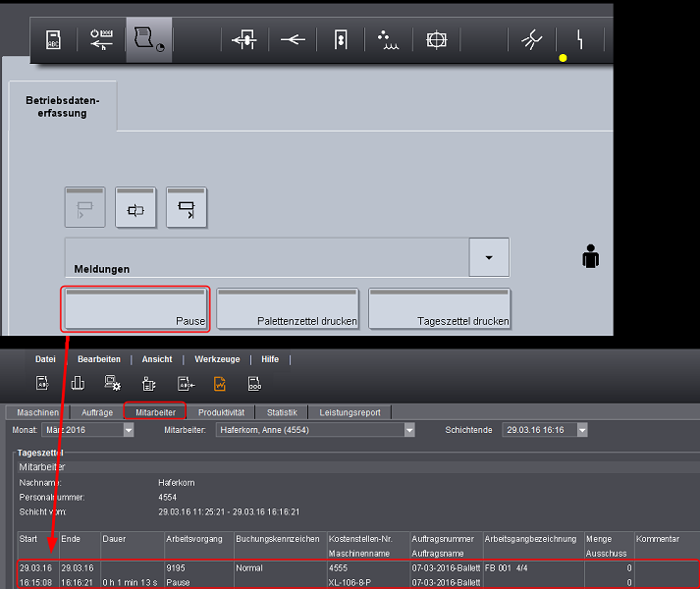Expand the Meldungen dropdown
Screen dimensions: 700x589
[489, 257]
